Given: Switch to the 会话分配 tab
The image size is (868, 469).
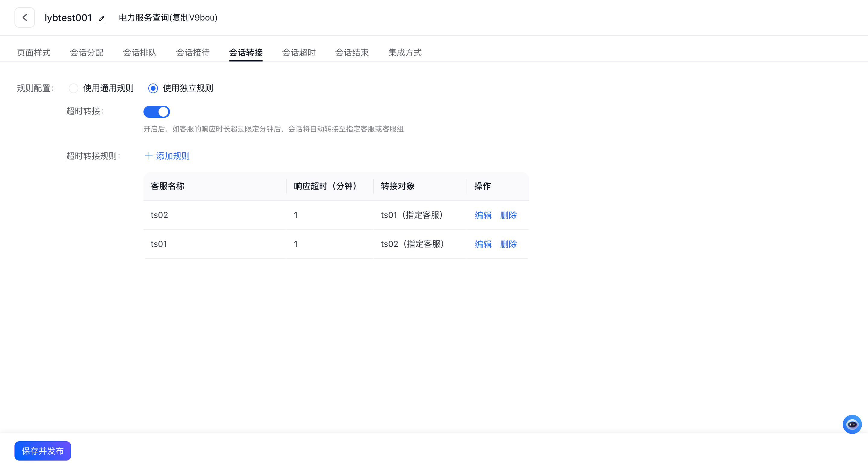Looking at the screenshot, I should pos(86,52).
